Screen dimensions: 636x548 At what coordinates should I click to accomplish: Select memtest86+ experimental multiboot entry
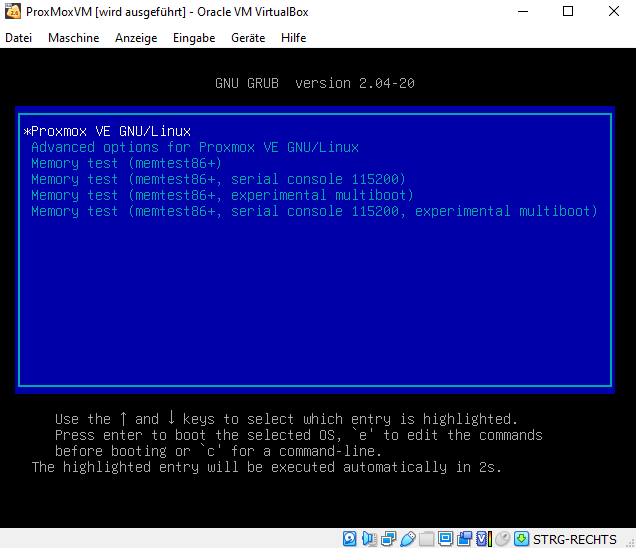click(315, 196)
